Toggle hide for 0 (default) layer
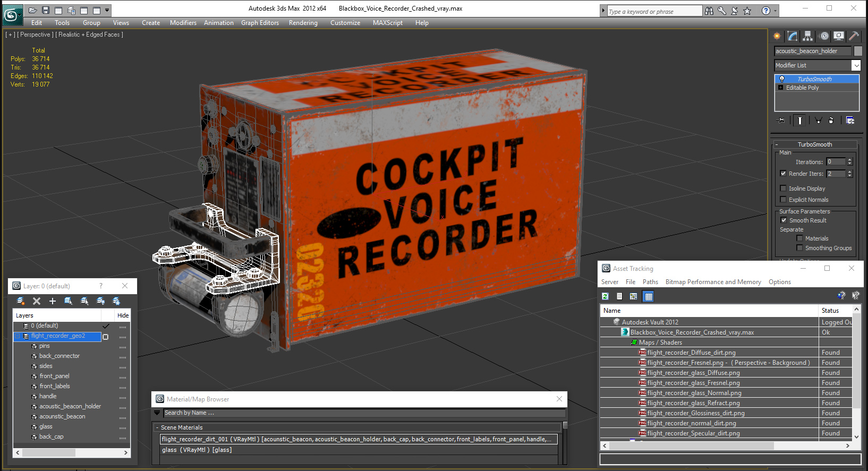Screen dimensions: 868x471 click(123, 326)
